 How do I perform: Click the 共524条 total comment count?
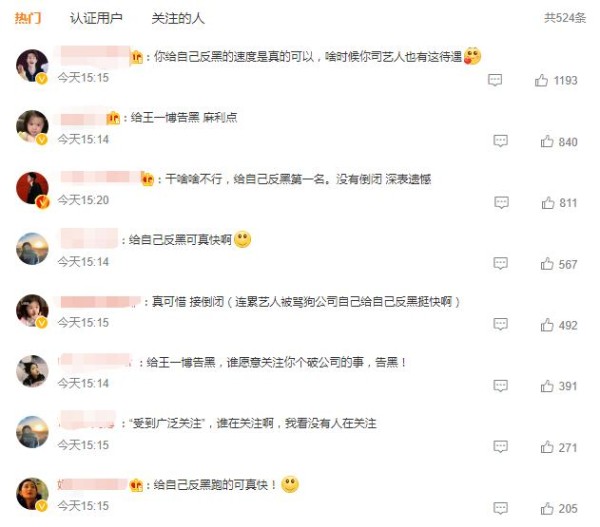565,18
